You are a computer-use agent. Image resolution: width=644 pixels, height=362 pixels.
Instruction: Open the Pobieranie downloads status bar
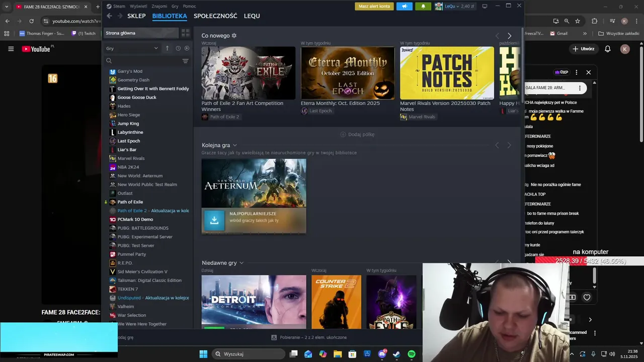tap(309, 337)
